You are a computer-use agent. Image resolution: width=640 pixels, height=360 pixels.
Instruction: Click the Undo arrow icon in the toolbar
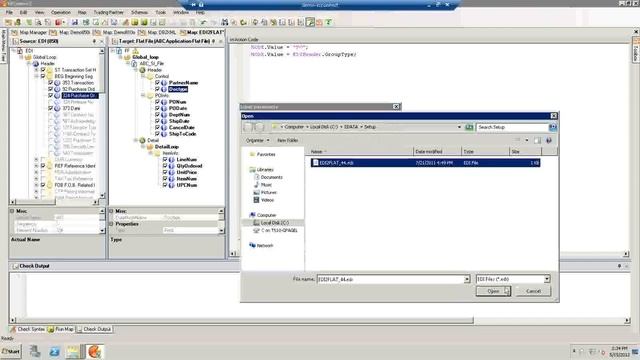(203, 22)
